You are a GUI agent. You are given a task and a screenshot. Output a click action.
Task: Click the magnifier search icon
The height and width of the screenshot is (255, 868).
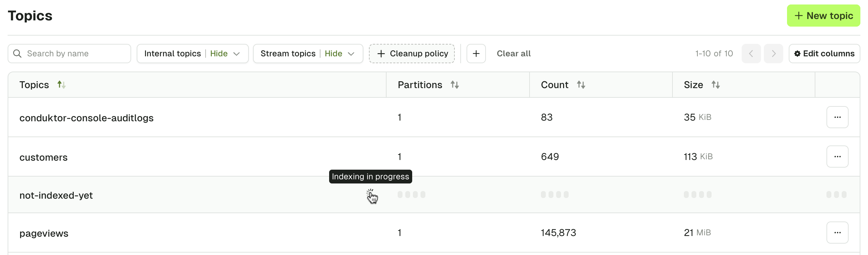pyautogui.click(x=17, y=54)
